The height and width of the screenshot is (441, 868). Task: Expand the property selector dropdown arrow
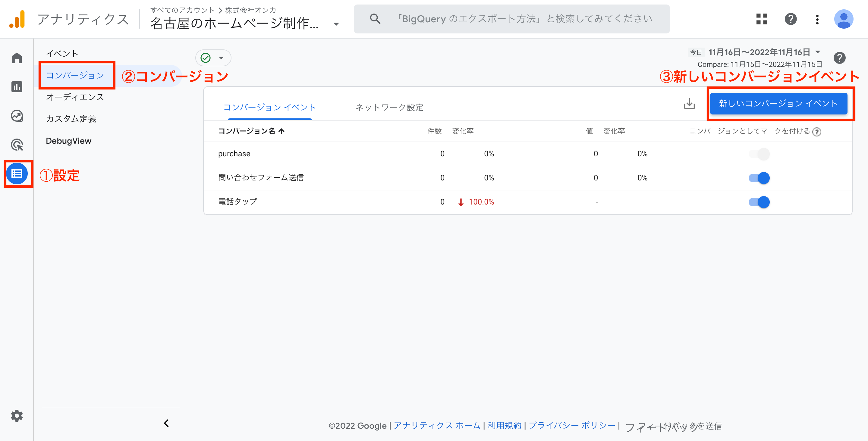coord(336,24)
